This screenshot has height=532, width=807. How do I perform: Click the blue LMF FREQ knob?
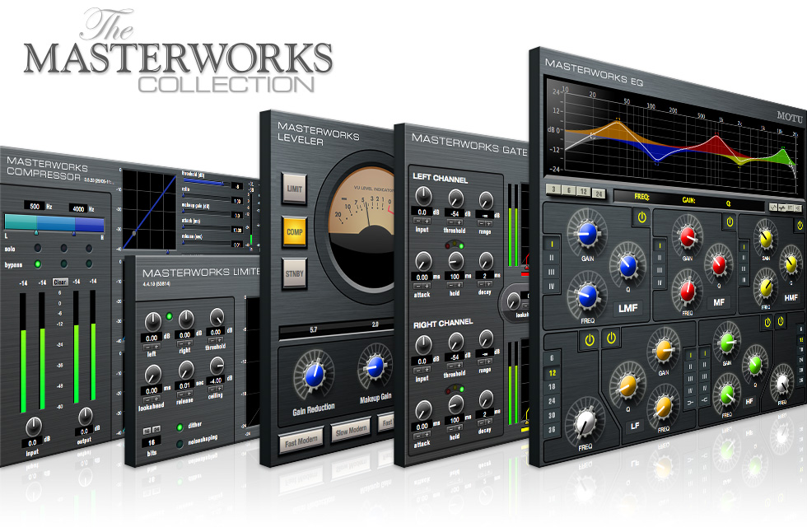click(586, 296)
